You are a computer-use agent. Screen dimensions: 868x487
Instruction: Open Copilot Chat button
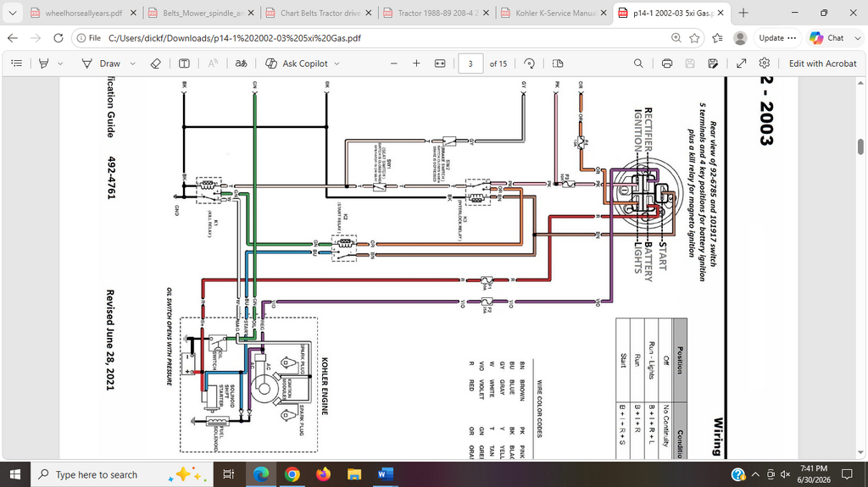tap(827, 38)
